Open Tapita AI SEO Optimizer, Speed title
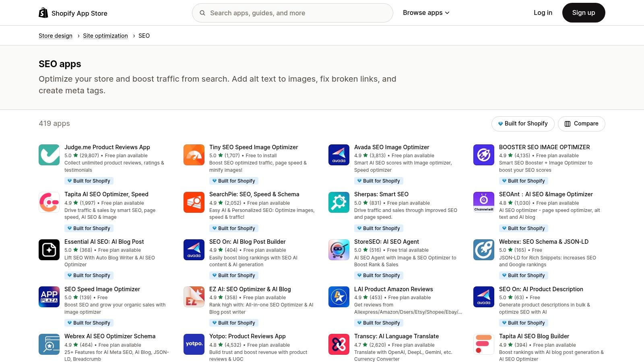Viewport: 644px width, 362px height. [x=106, y=194]
